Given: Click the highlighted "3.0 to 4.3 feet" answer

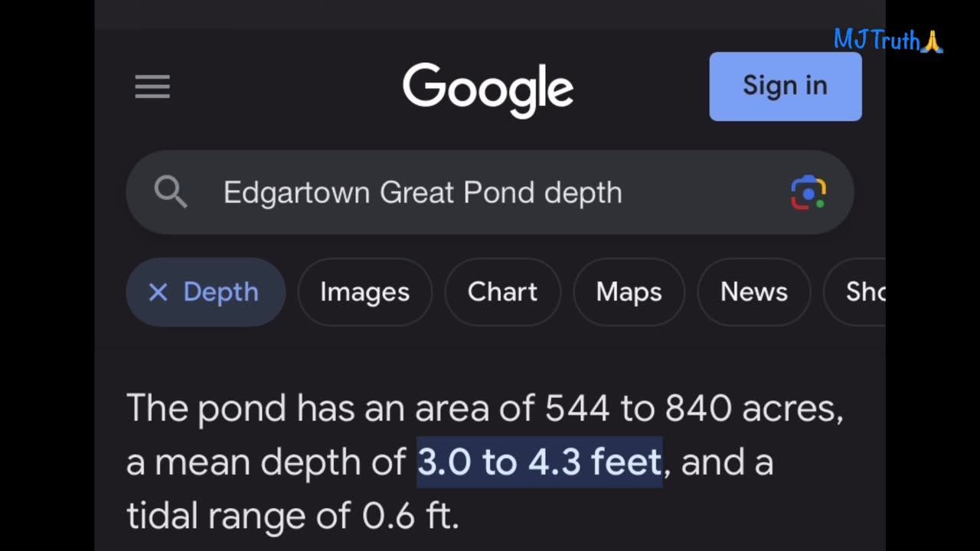Looking at the screenshot, I should 539,462.
